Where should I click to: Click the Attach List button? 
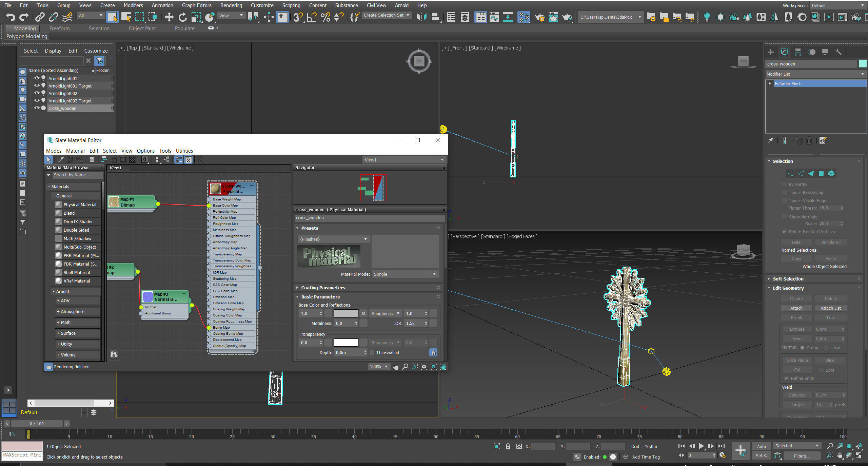830,308
